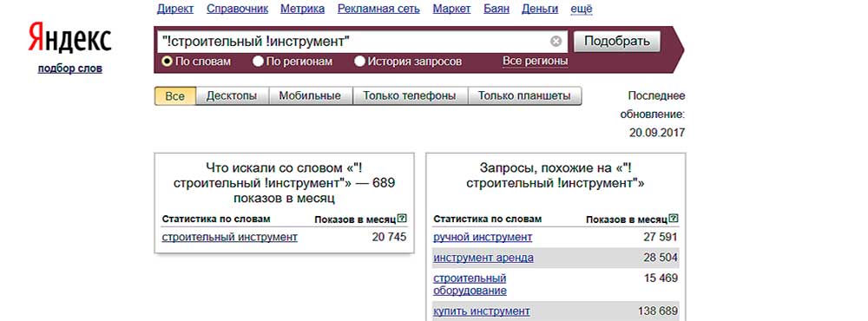868x321 pixels.
Task: Open the 'Справочник' link
Action: coord(238,9)
